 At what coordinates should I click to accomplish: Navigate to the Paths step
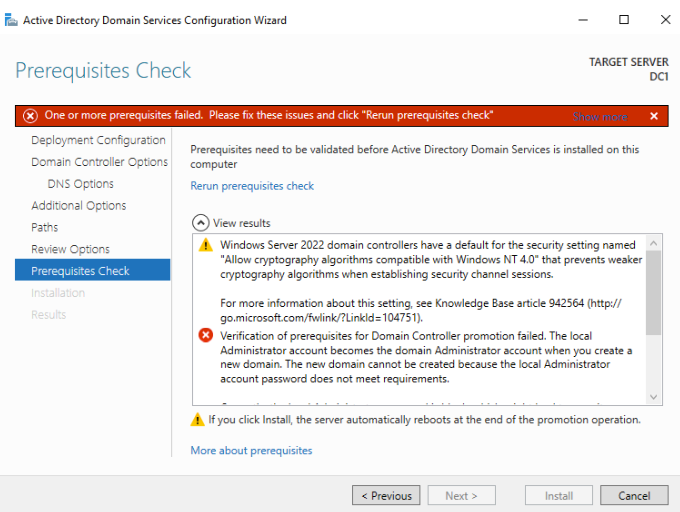coord(45,228)
